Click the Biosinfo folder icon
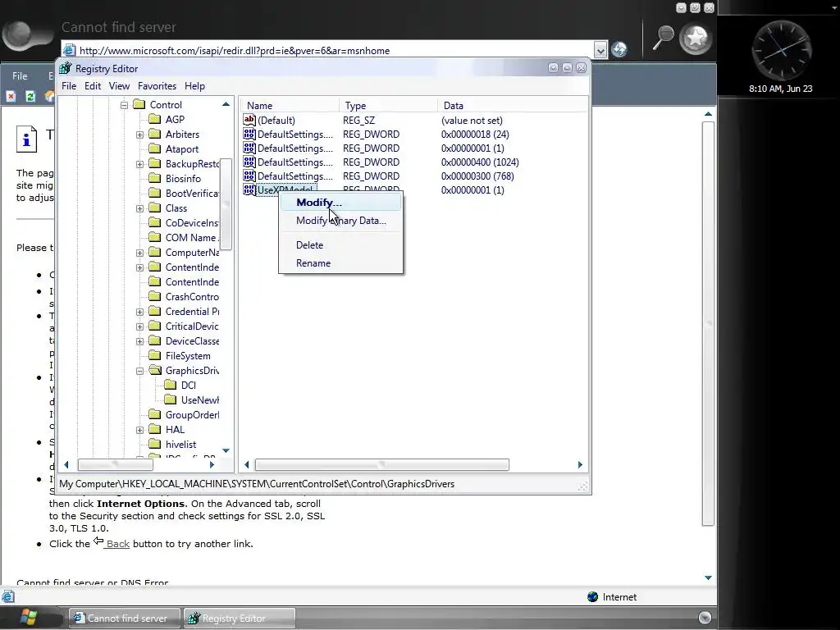The height and width of the screenshot is (630, 840). 155,178
